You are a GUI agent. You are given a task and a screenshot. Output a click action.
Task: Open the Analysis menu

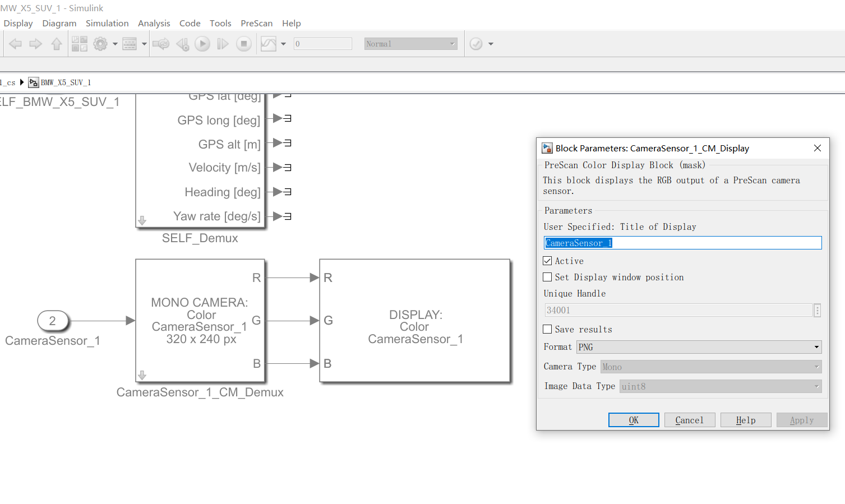154,23
